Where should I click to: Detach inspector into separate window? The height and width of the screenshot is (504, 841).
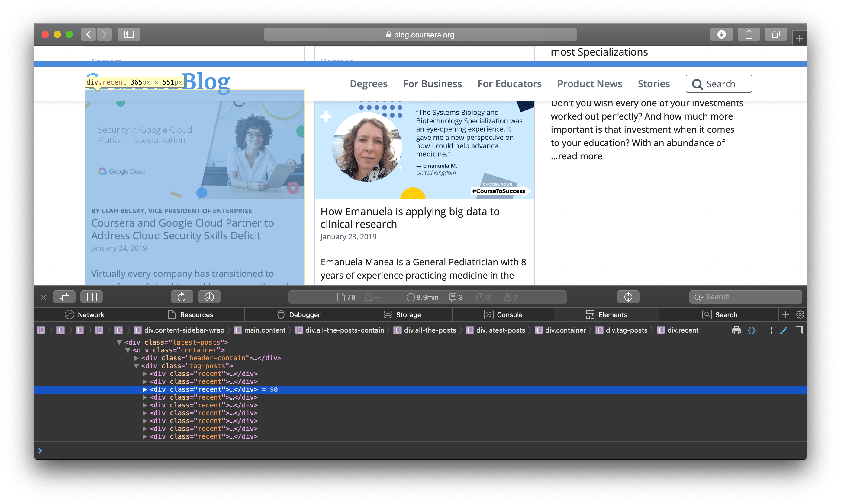coord(65,297)
